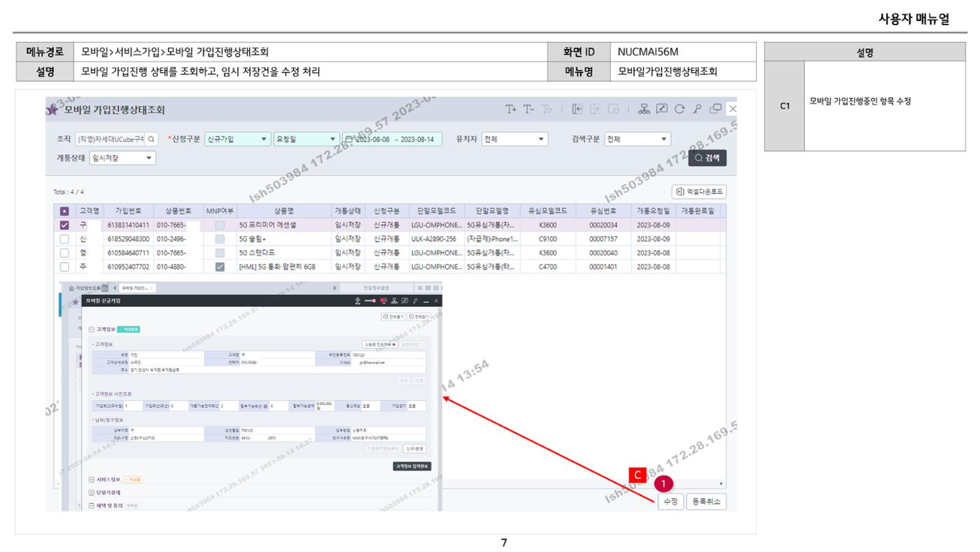Open the 개통상태 dropdown showing 임시저장

pos(122,158)
